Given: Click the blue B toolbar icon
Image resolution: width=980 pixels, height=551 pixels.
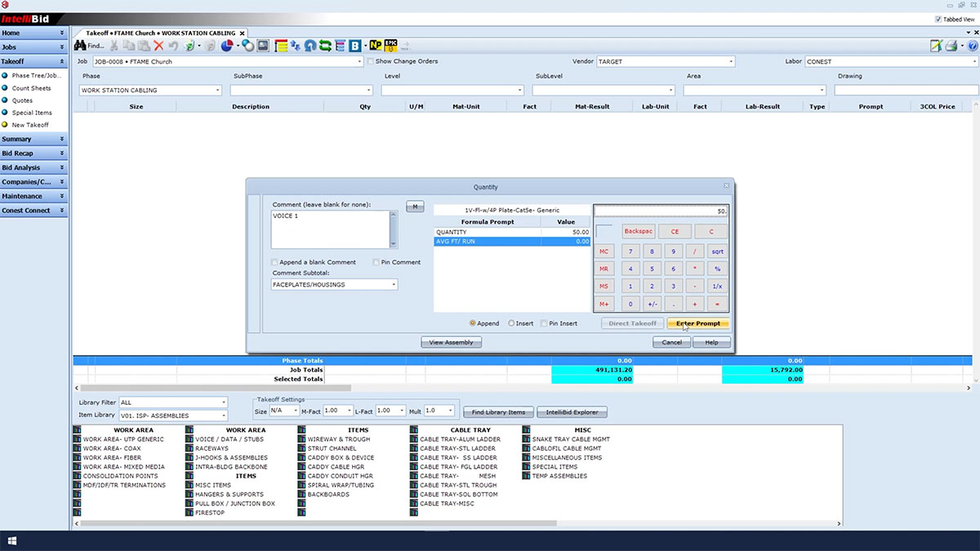Looking at the screenshot, I should coord(355,46).
